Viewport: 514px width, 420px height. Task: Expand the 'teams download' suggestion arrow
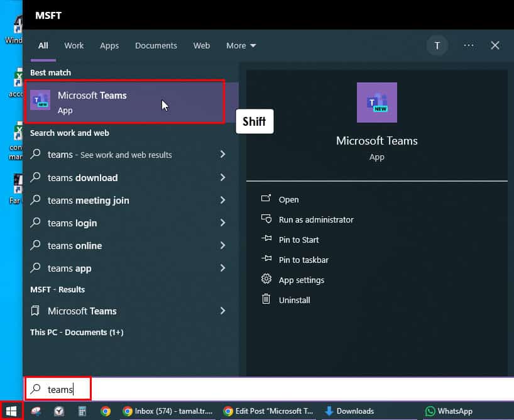coord(223,177)
